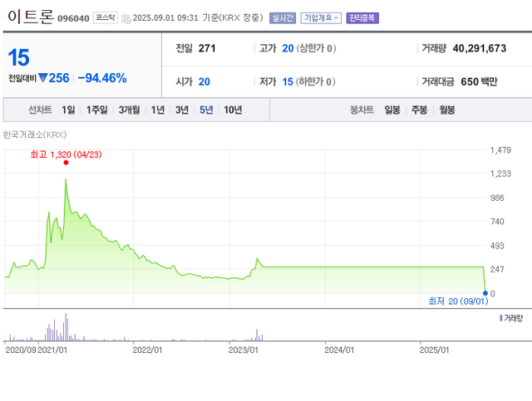Select the 5년 line chart tab
Screen dimensions: 532x401
click(206, 110)
